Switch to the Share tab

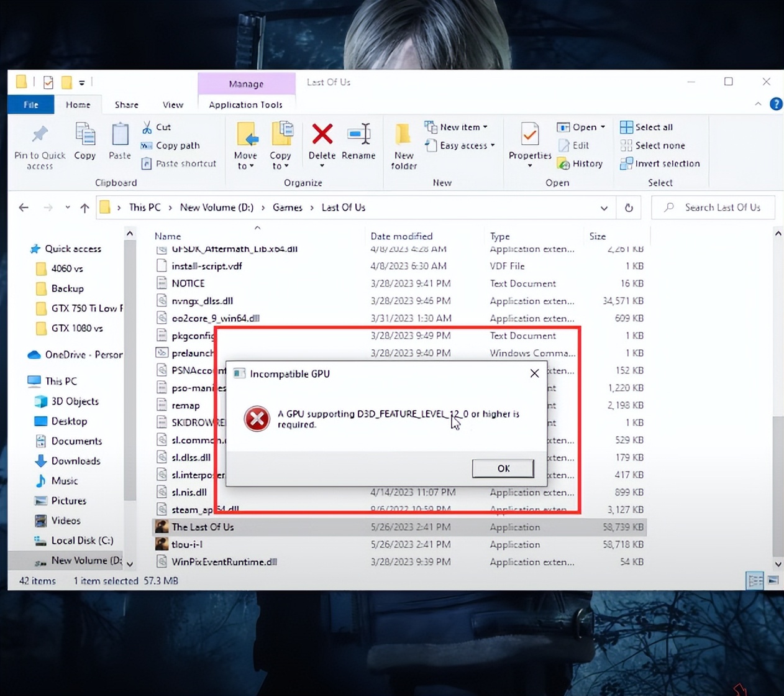(127, 104)
